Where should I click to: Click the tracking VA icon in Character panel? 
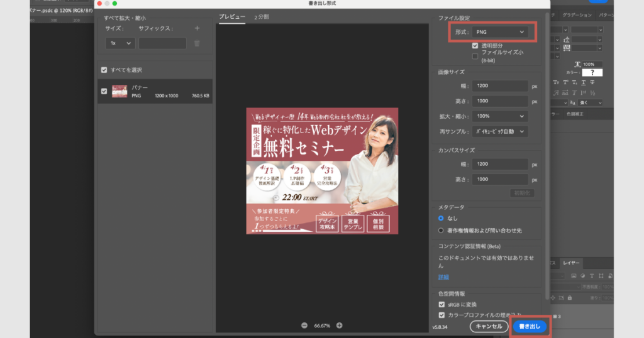[567, 48]
